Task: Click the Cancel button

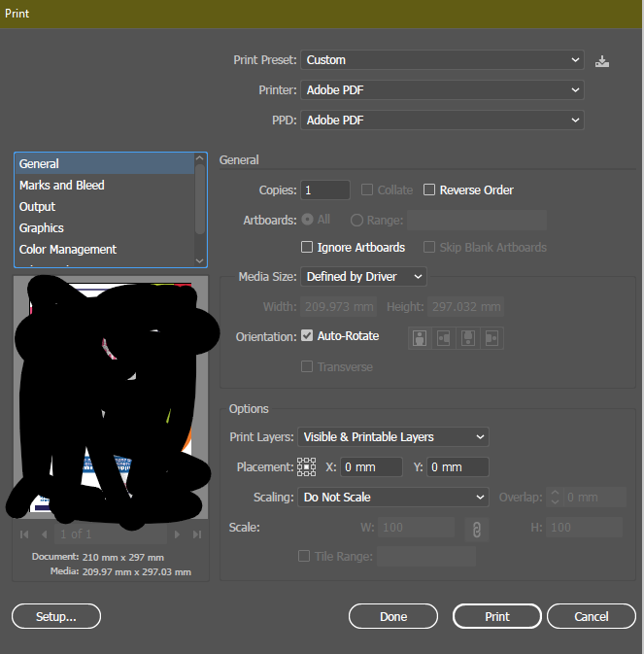Action: tap(592, 616)
